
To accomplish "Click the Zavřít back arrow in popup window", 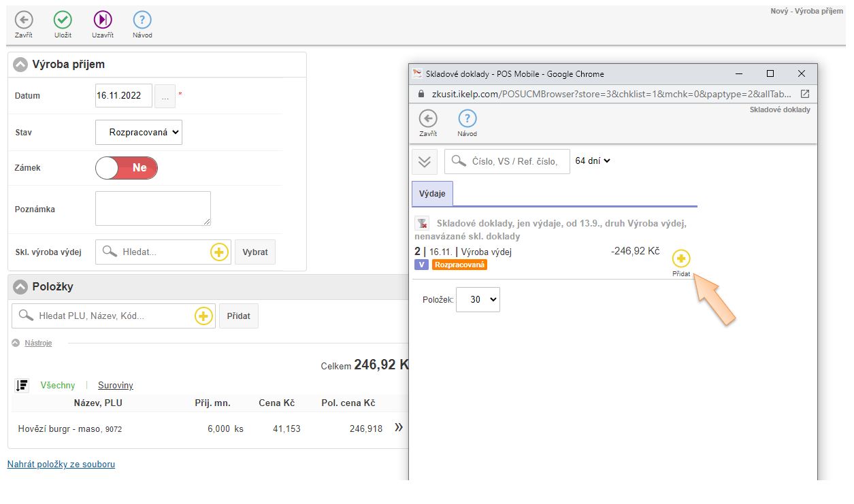I will point(428,119).
